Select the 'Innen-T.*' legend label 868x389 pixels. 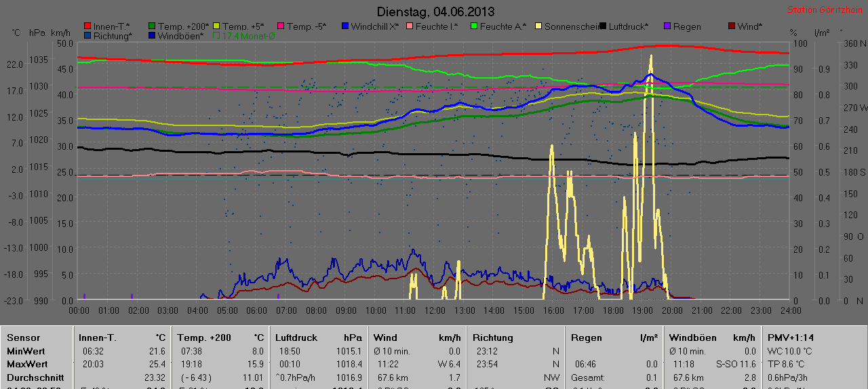click(x=111, y=26)
